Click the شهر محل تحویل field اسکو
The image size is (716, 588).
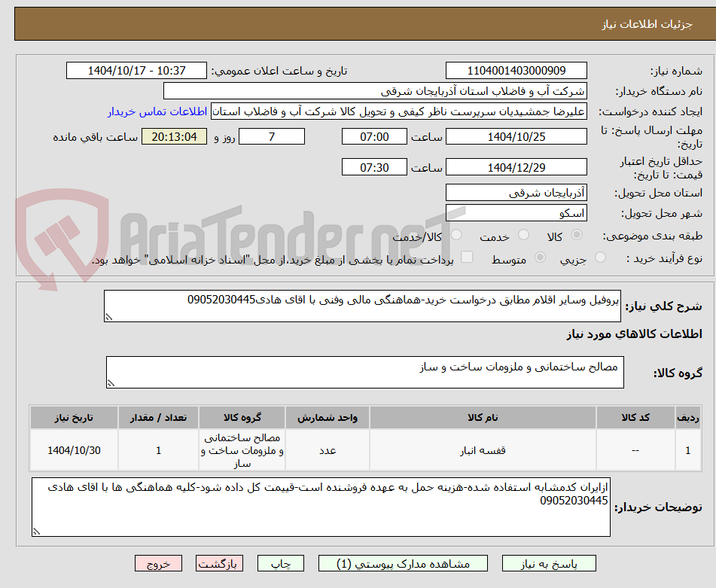tap(516, 213)
